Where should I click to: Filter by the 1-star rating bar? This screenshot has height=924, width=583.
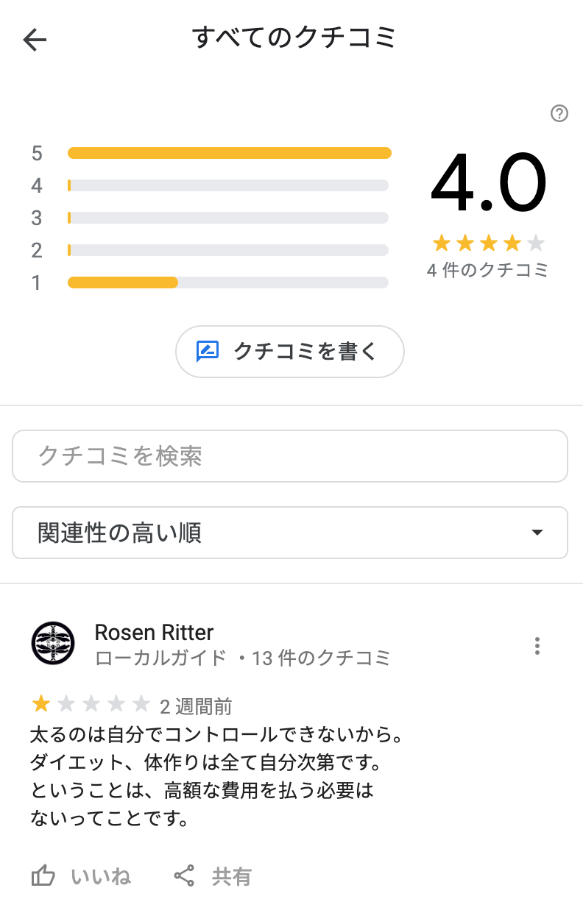click(228, 282)
